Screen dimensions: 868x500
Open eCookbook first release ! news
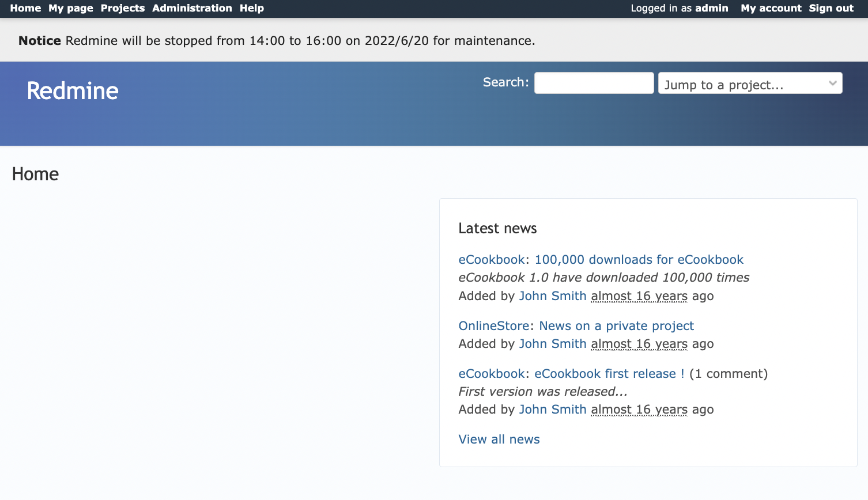pos(610,374)
